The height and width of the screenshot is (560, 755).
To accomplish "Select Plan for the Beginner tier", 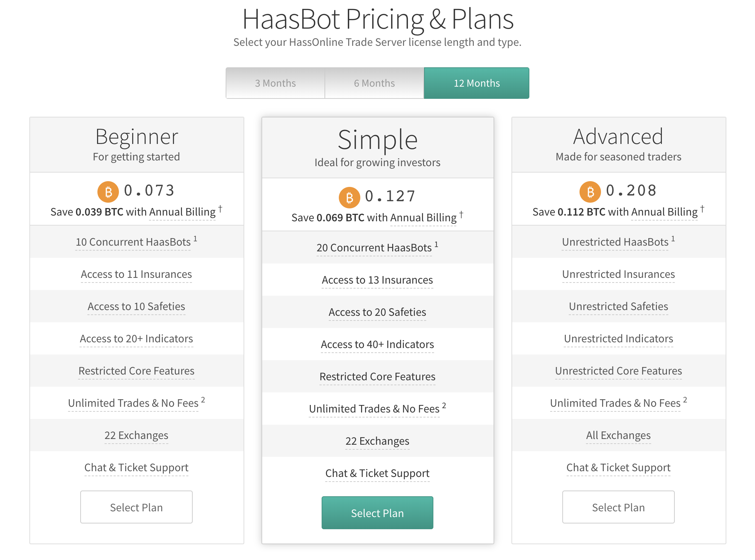I will pos(136,507).
